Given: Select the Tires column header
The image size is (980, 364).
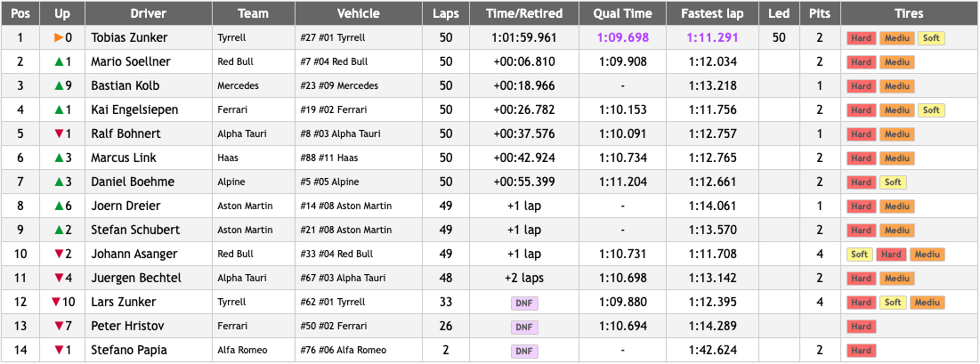Looking at the screenshot, I should click(x=909, y=13).
